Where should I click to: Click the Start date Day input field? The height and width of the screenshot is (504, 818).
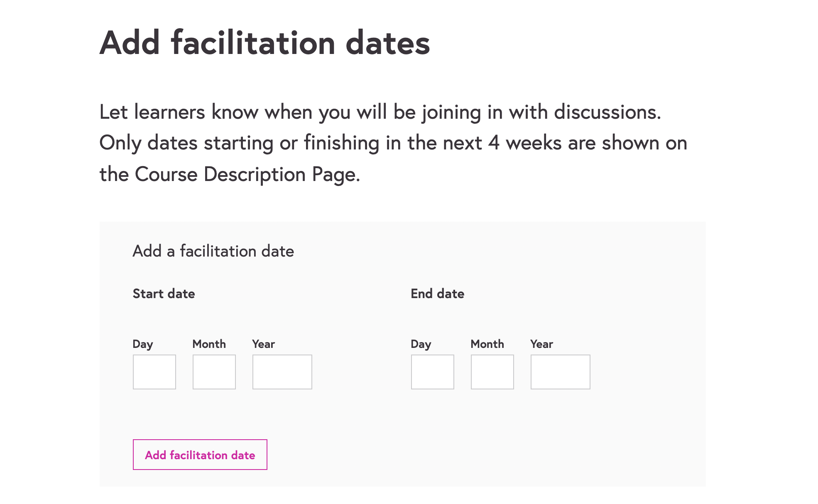(x=154, y=372)
